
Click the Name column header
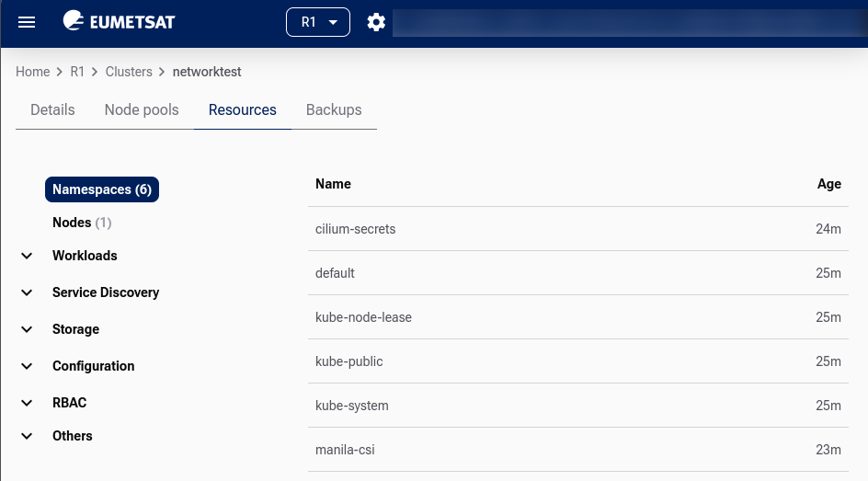[x=333, y=184]
